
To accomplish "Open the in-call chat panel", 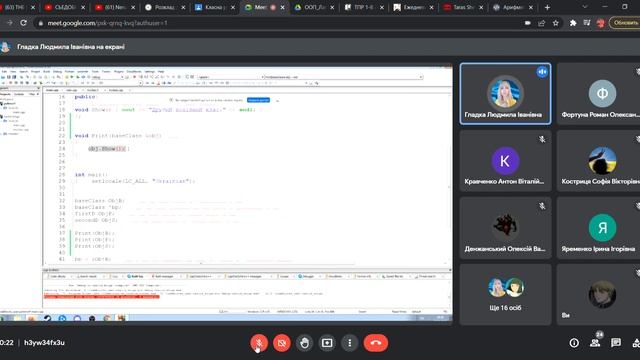I will click(616, 343).
